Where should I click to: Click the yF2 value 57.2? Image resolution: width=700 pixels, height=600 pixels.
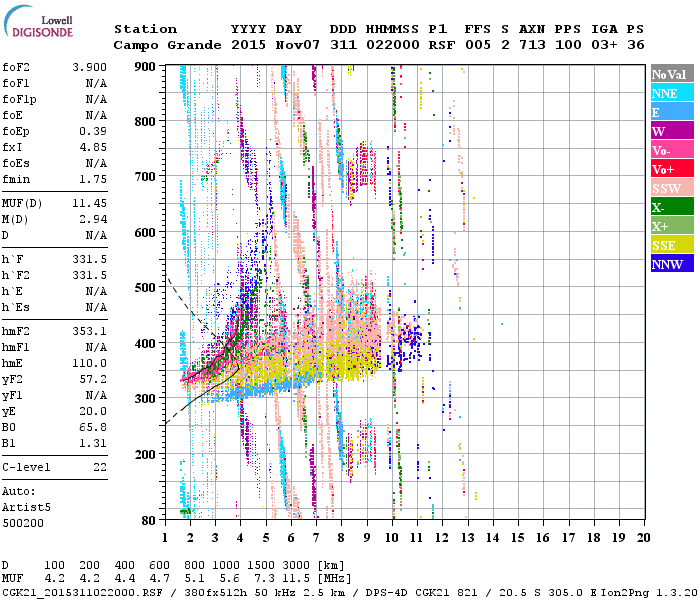click(x=93, y=379)
